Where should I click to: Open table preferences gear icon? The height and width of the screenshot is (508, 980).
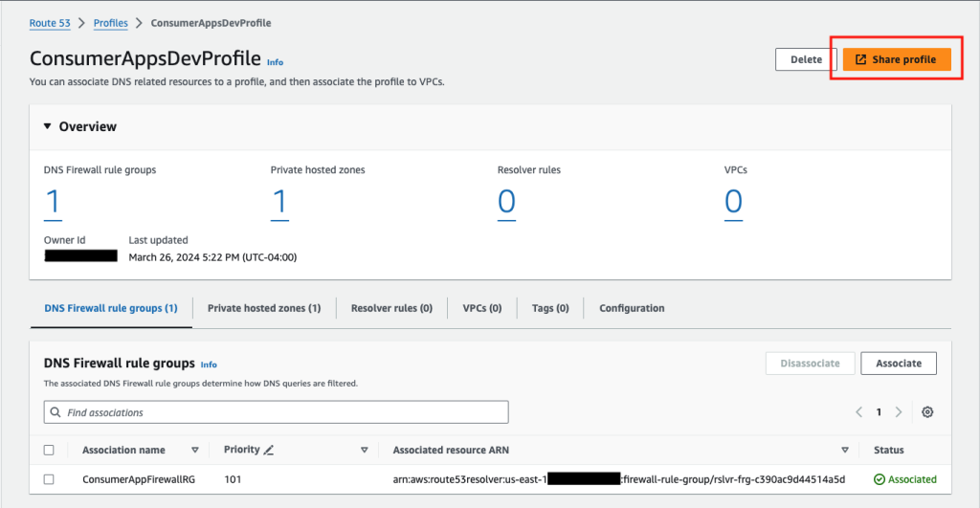click(927, 412)
